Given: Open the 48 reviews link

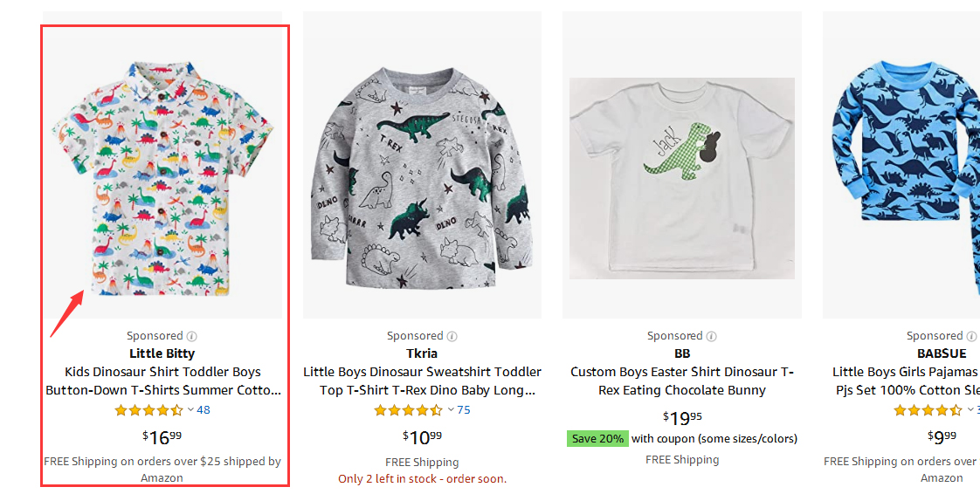Looking at the screenshot, I should (x=204, y=410).
